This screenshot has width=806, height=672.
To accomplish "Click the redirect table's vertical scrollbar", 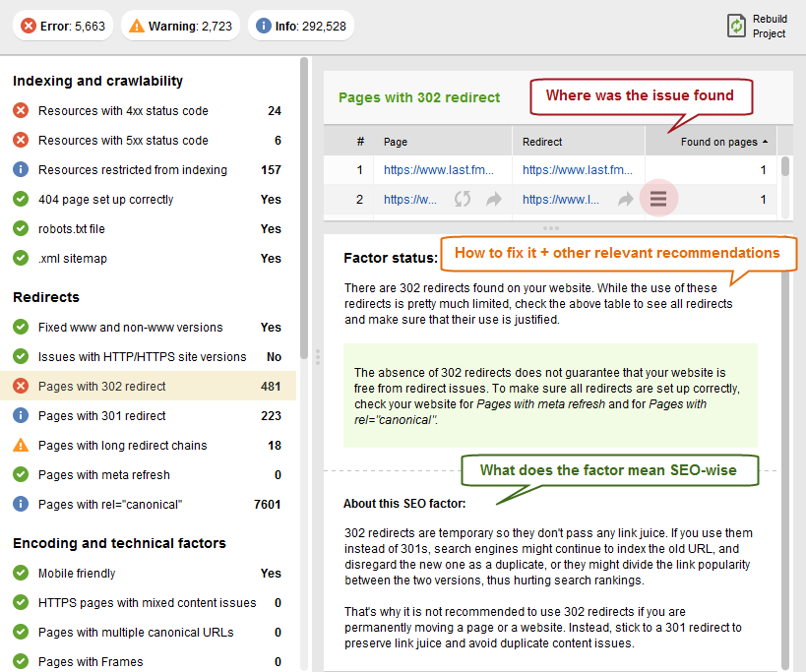I will click(785, 166).
